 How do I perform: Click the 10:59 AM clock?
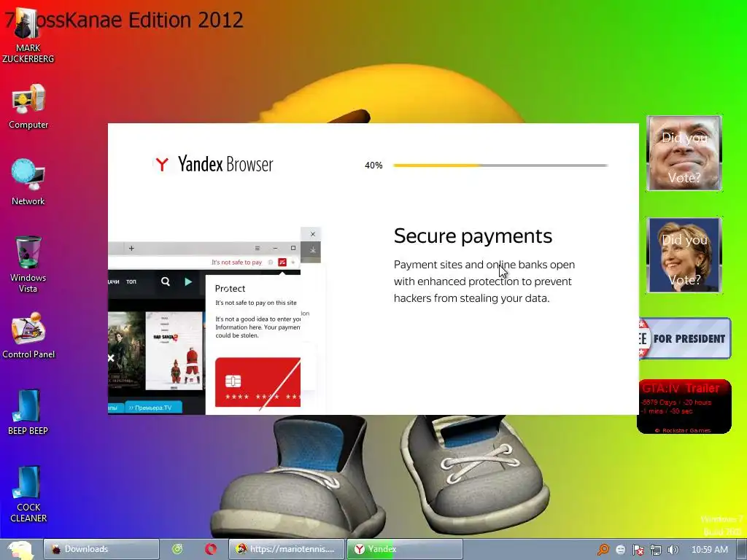709,550
